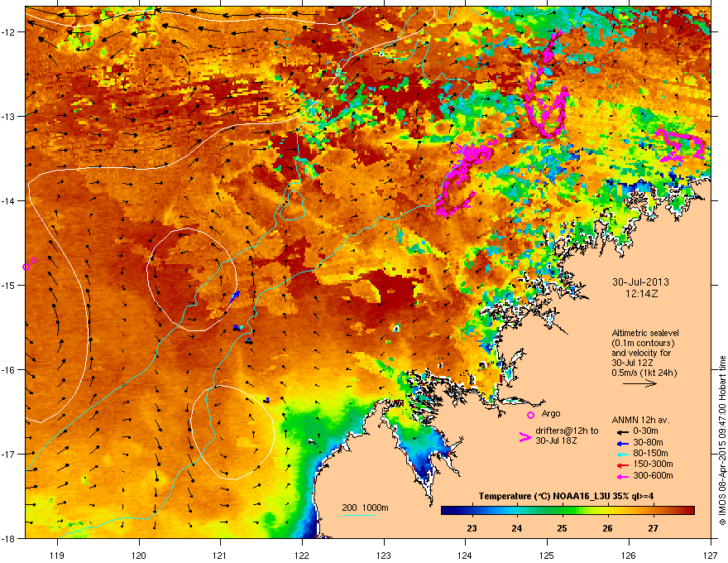The height and width of the screenshot is (563, 728).
Task: Click the '0-30m' depth label
Action: 645,431
